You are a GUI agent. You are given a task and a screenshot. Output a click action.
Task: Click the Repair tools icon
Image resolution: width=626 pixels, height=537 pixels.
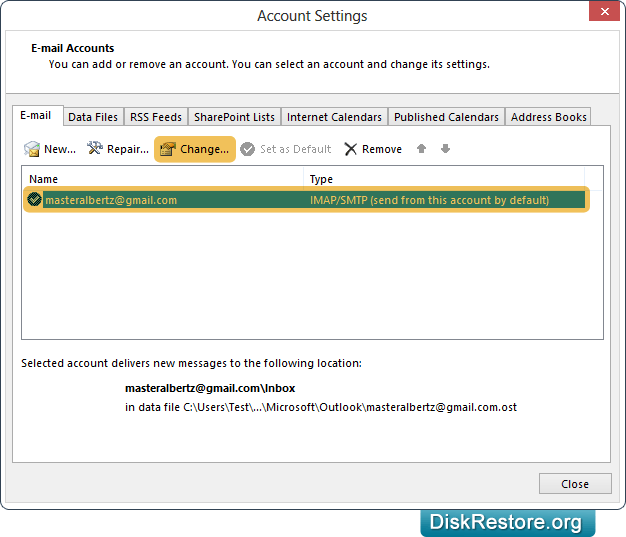(x=95, y=148)
